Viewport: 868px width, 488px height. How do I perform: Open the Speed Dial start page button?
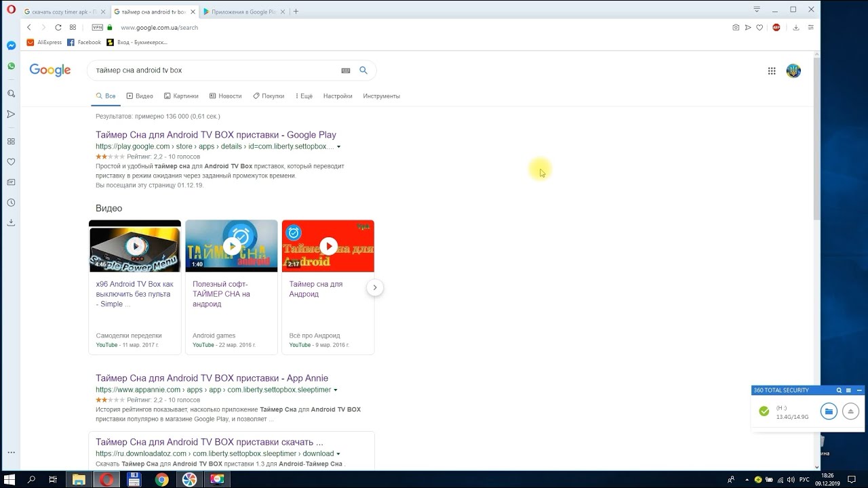pyautogui.click(x=73, y=27)
